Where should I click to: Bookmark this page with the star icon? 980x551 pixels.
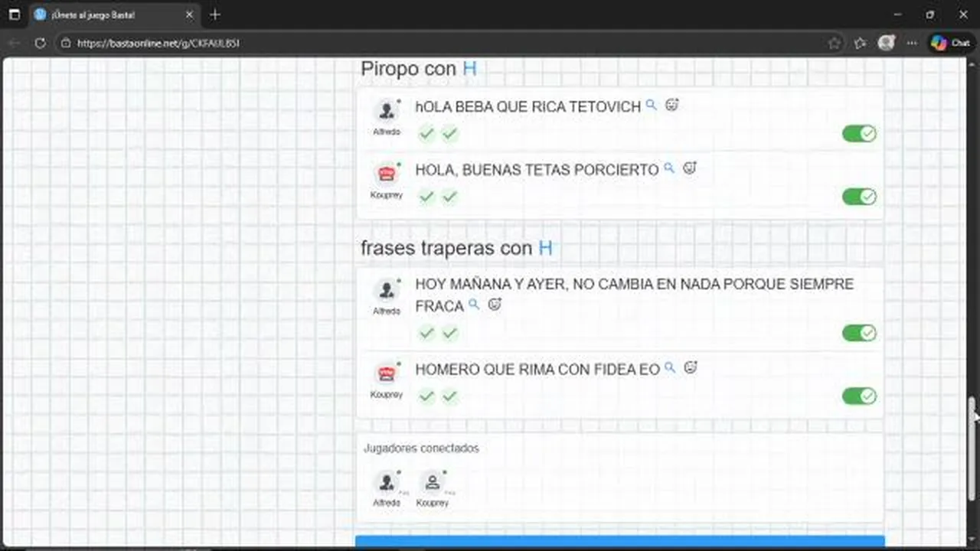[x=835, y=43]
